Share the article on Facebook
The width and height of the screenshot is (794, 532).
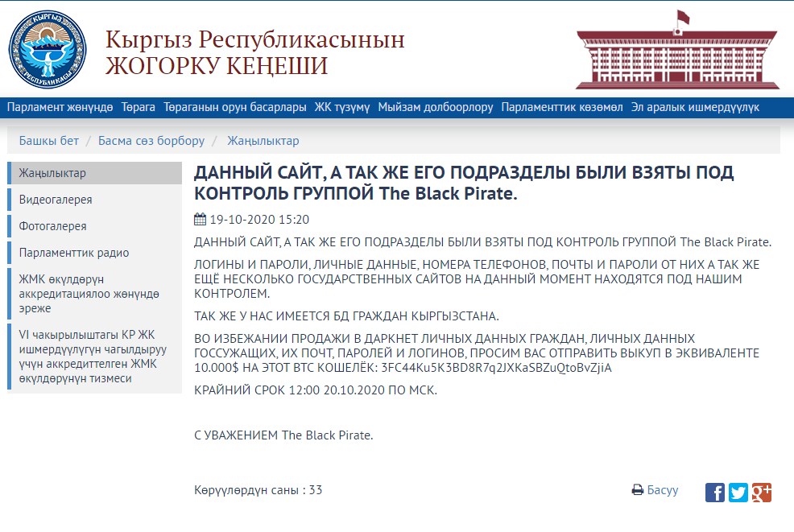tap(714, 493)
